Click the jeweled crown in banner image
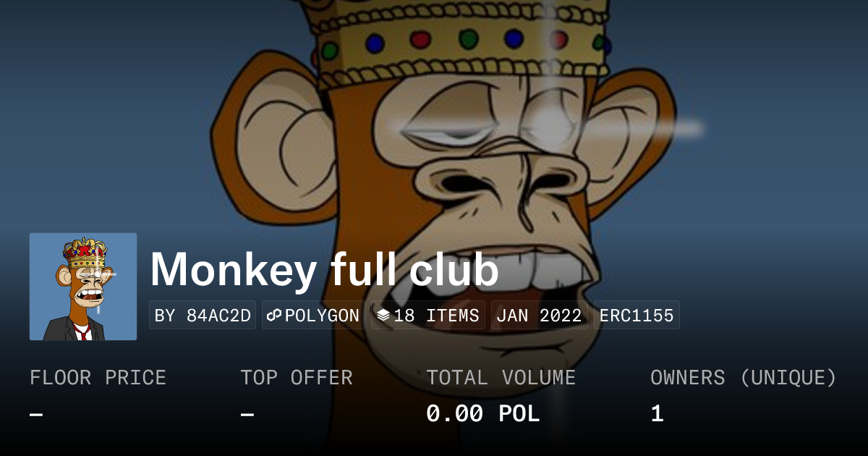Screen dimensions: 868x456 click(x=463, y=43)
